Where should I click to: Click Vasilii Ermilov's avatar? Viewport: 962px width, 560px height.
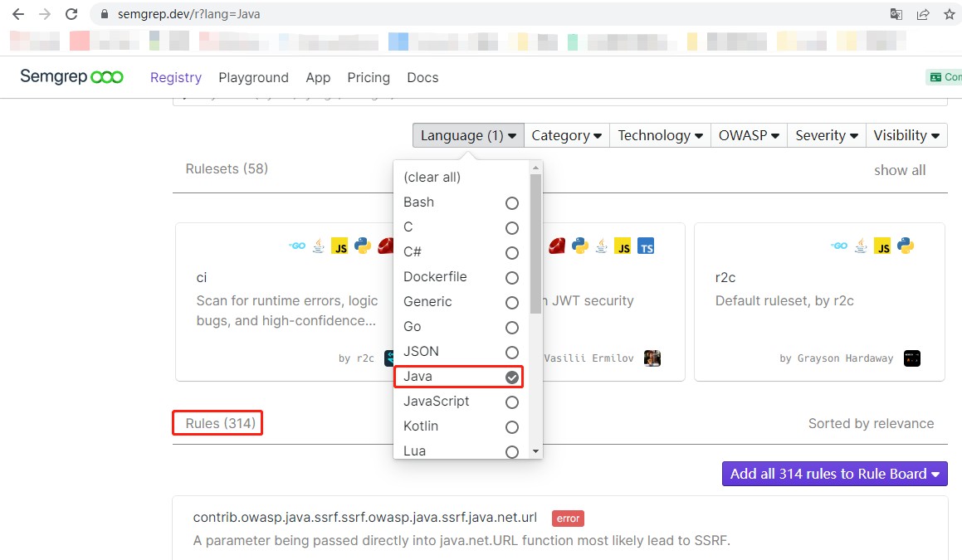[x=652, y=358]
